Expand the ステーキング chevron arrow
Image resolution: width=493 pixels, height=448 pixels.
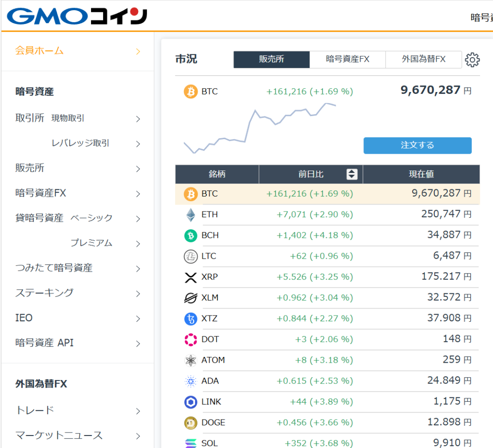[x=138, y=294]
